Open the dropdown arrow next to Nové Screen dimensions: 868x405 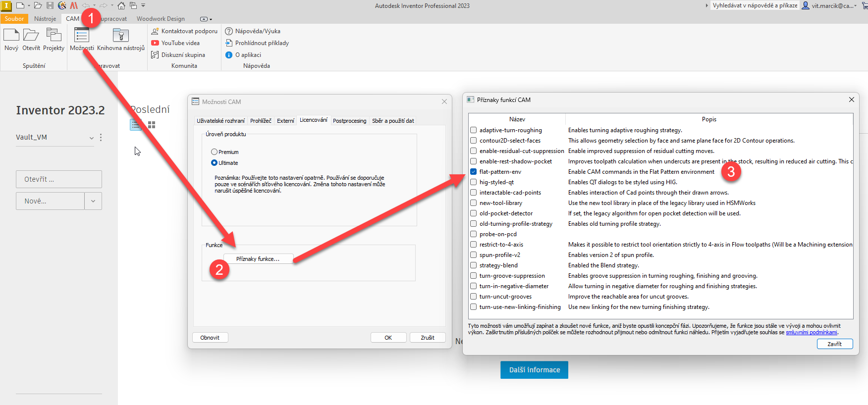coord(93,201)
